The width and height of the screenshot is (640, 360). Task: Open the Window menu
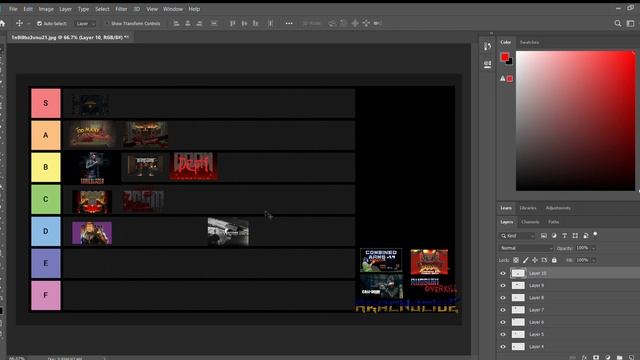click(x=173, y=9)
